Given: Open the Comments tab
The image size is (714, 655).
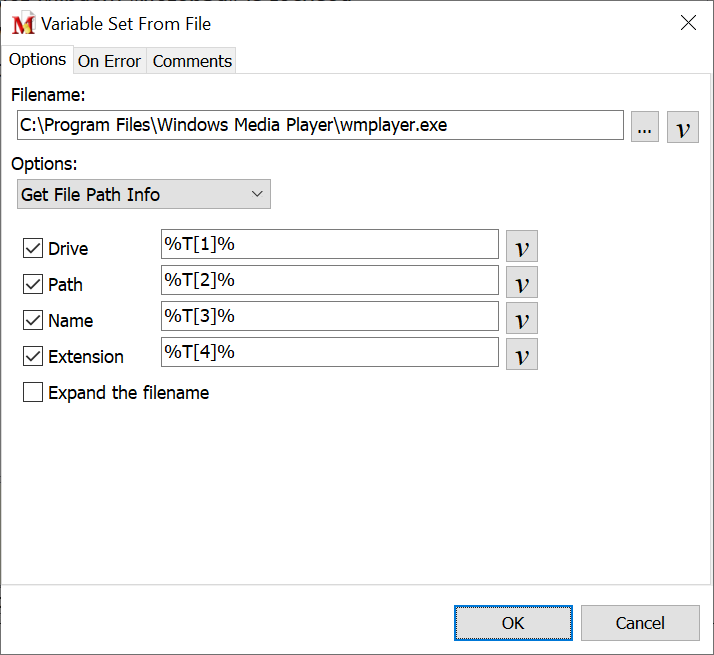Looking at the screenshot, I should pyautogui.click(x=192, y=61).
